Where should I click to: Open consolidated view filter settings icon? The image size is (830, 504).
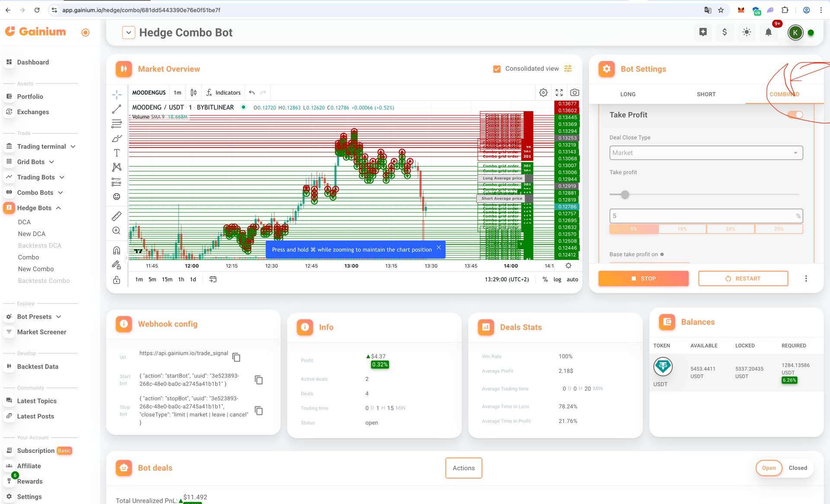pyautogui.click(x=568, y=69)
